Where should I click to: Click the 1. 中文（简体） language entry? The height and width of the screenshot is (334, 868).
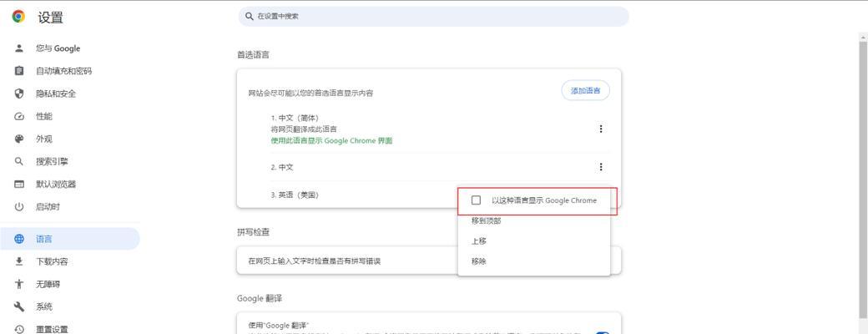[295, 118]
